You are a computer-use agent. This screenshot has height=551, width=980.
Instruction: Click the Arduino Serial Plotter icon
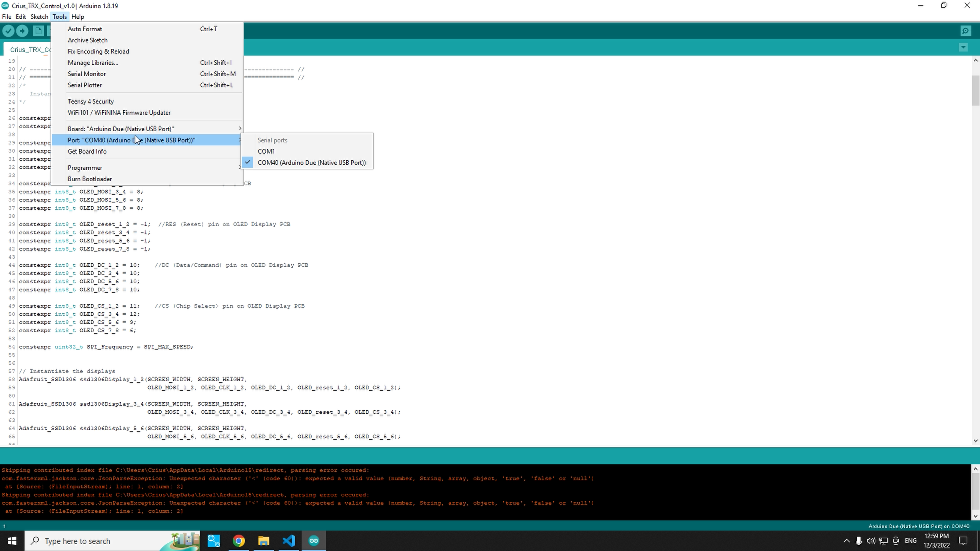tap(85, 85)
